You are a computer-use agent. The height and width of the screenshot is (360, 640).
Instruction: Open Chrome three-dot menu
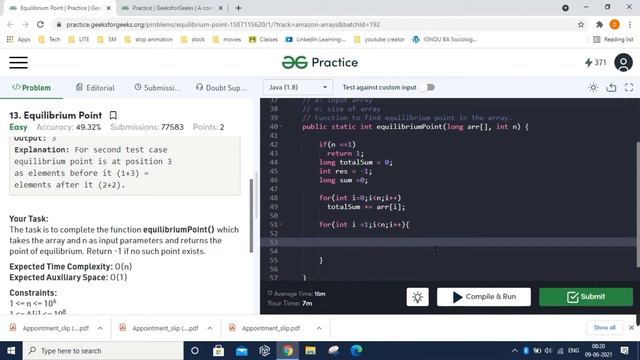click(630, 24)
